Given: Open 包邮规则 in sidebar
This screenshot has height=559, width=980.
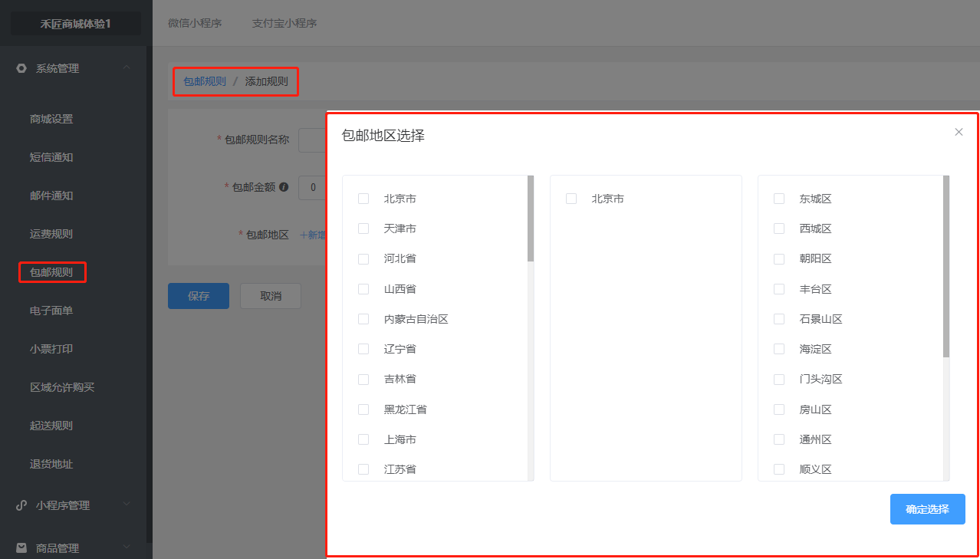Looking at the screenshot, I should click(x=51, y=272).
